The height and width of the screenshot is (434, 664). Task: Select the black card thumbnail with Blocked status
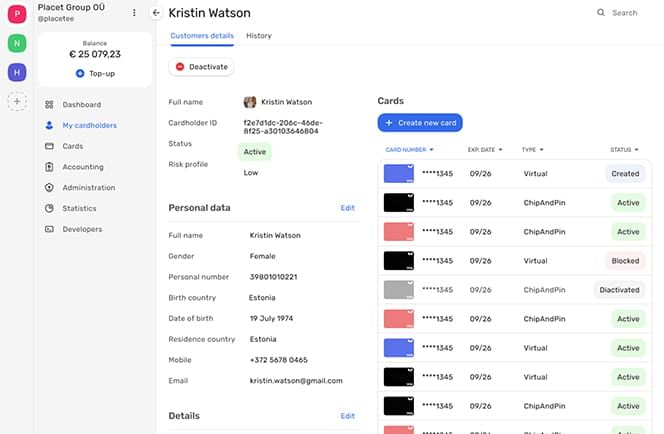tap(398, 261)
